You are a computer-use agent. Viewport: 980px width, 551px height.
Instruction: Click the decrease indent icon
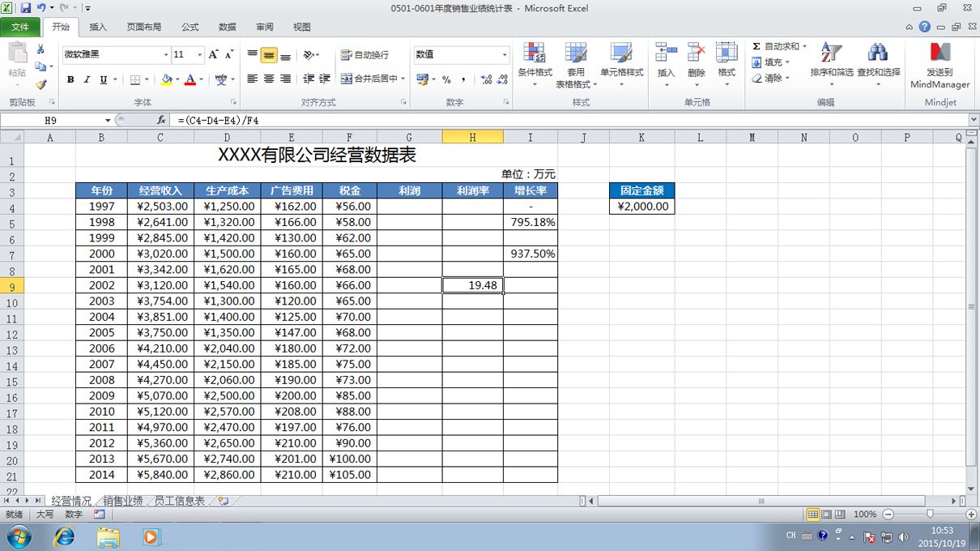click(308, 79)
